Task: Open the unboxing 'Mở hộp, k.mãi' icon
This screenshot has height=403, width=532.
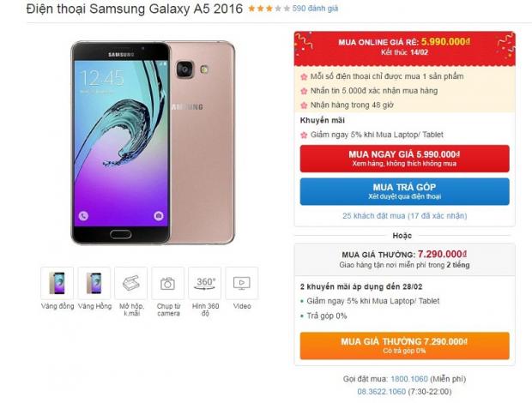Action: click(x=131, y=283)
